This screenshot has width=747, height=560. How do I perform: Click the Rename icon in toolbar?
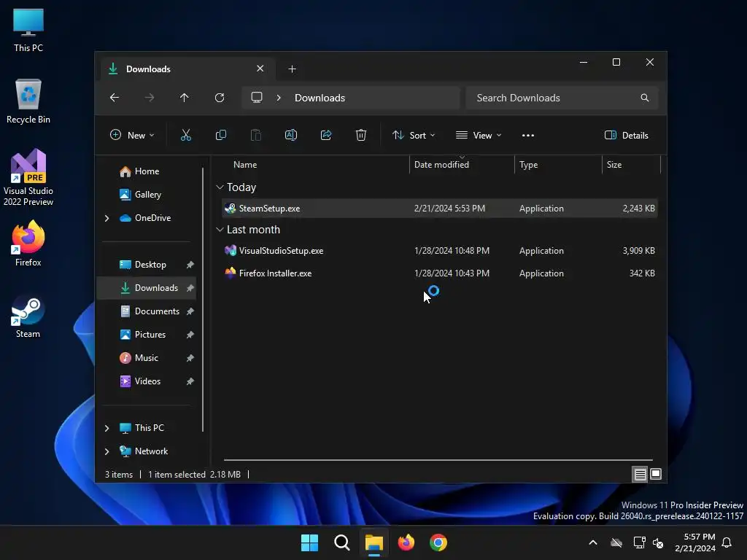(x=291, y=135)
